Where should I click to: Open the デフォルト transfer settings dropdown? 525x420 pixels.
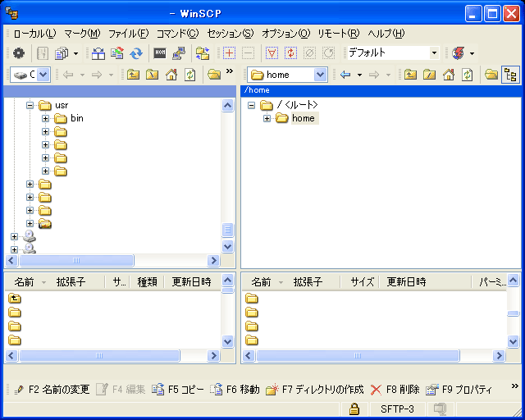tap(434, 53)
